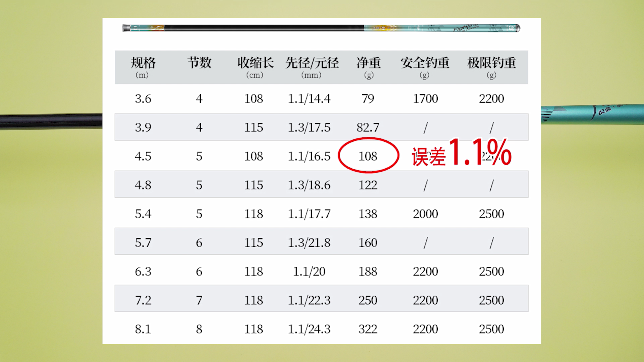
Task: Click the 4.5 spec cell
Action: pyautogui.click(x=143, y=156)
